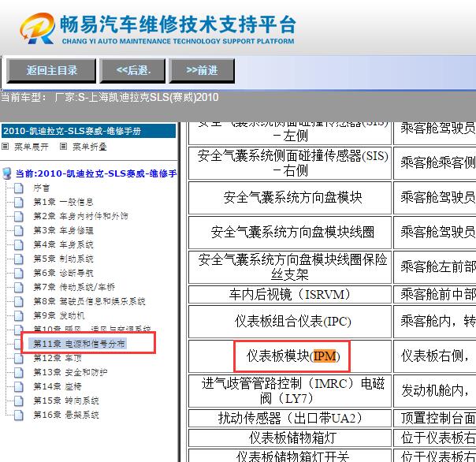The image size is (476, 462).
Task: Click the location cell 顶置控制台面
Action: coord(435,419)
